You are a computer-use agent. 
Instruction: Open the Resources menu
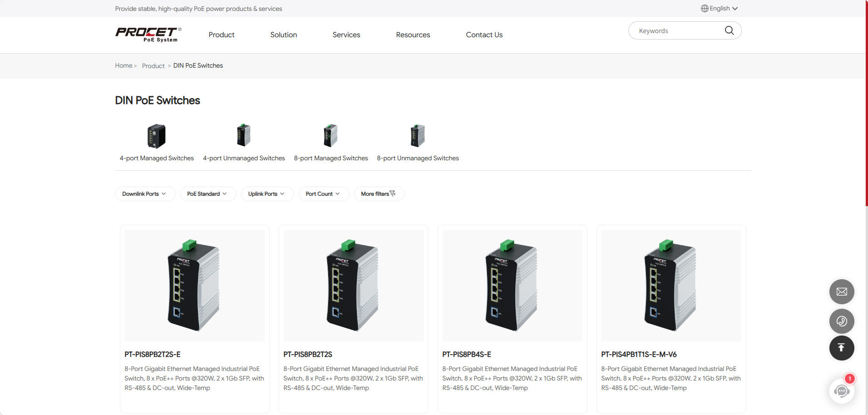413,35
